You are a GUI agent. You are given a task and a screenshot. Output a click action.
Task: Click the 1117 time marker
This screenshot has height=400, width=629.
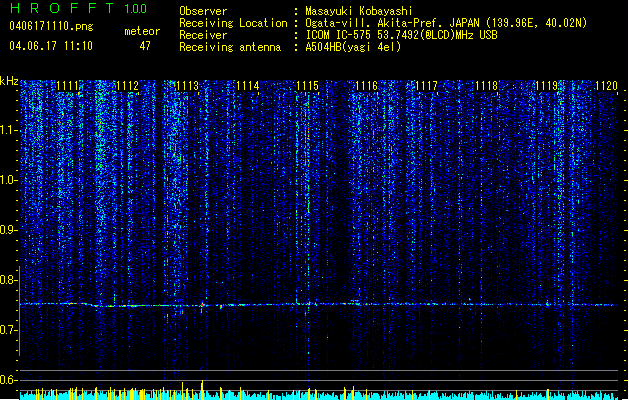(426, 86)
